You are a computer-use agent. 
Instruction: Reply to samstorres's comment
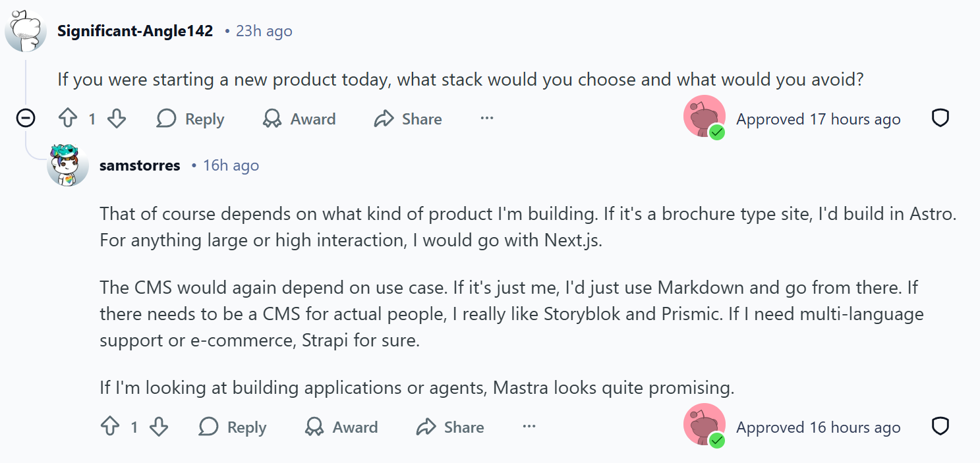point(233,427)
